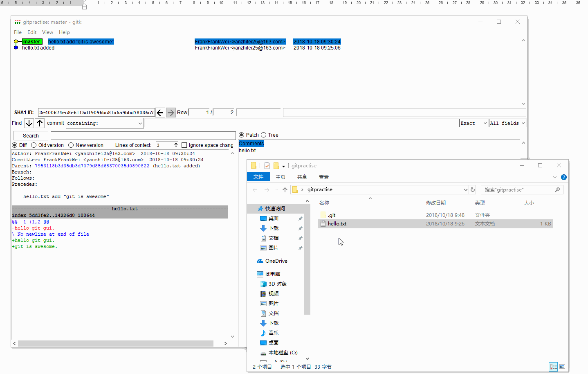This screenshot has height=374, width=588.
Task: Switch to the 查看 ribbon tab in Explorer
Action: coord(323,177)
